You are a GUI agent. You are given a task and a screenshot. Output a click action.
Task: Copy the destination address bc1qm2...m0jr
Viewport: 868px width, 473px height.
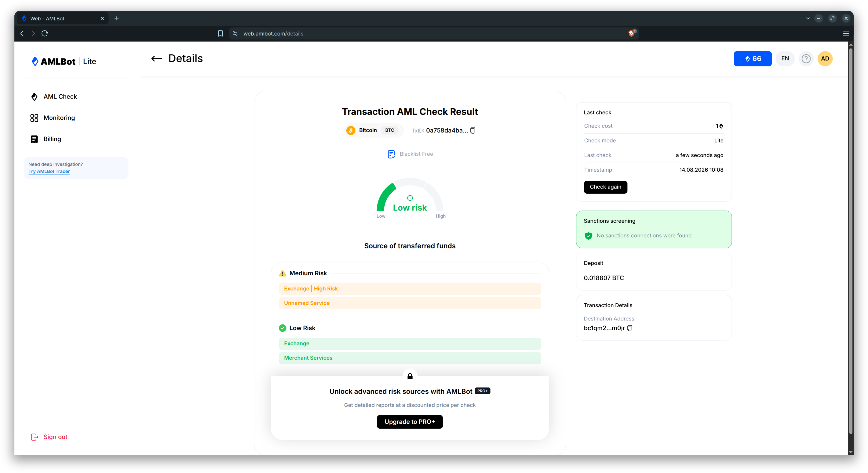(630, 328)
